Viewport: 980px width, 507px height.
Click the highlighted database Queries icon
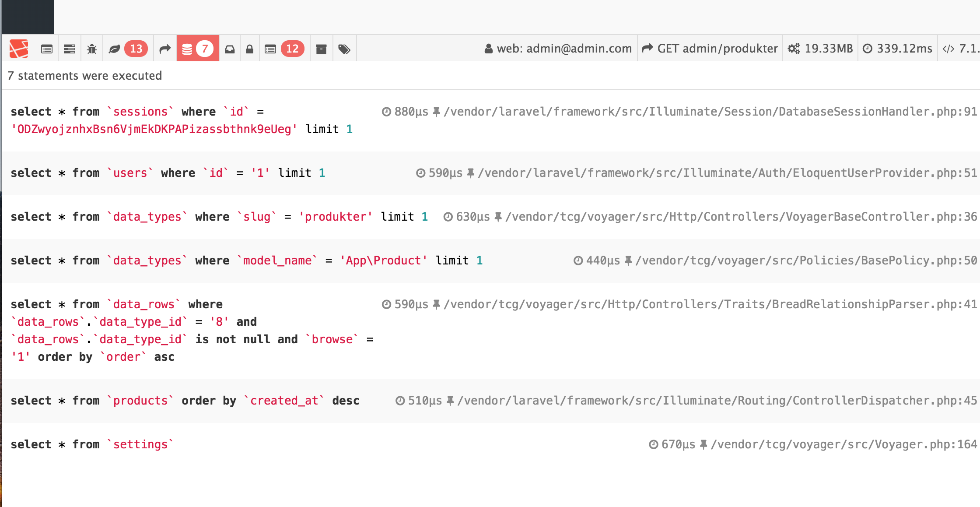pos(197,48)
